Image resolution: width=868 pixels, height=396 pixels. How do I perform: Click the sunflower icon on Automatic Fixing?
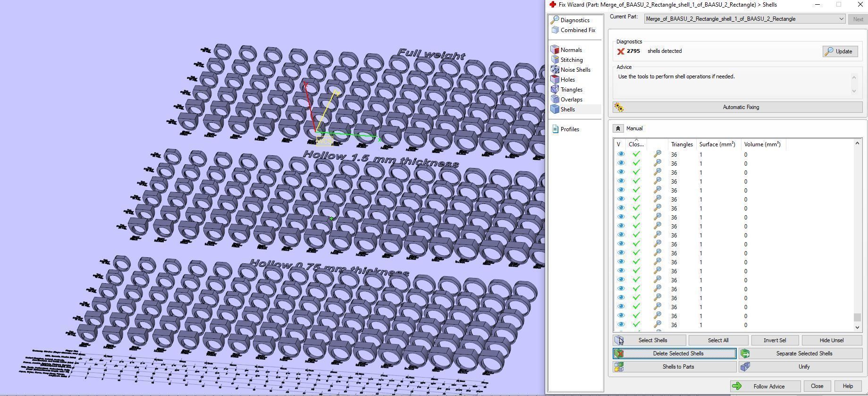coord(619,108)
